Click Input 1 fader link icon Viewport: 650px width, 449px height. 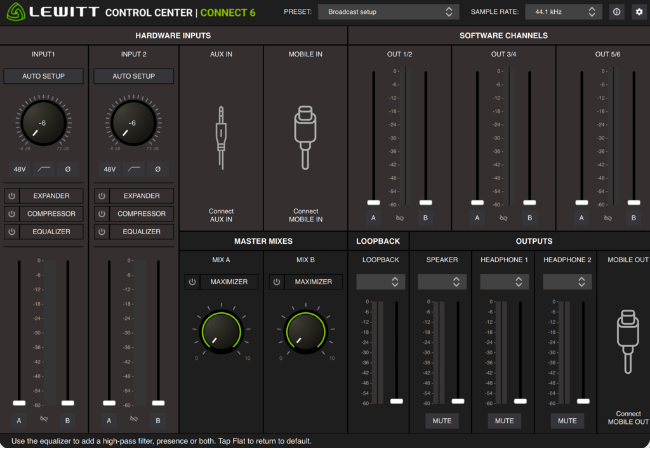[44, 419]
